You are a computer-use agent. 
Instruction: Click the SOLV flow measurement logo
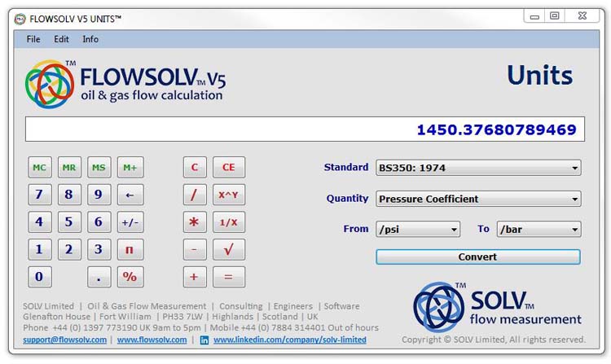[497, 308]
